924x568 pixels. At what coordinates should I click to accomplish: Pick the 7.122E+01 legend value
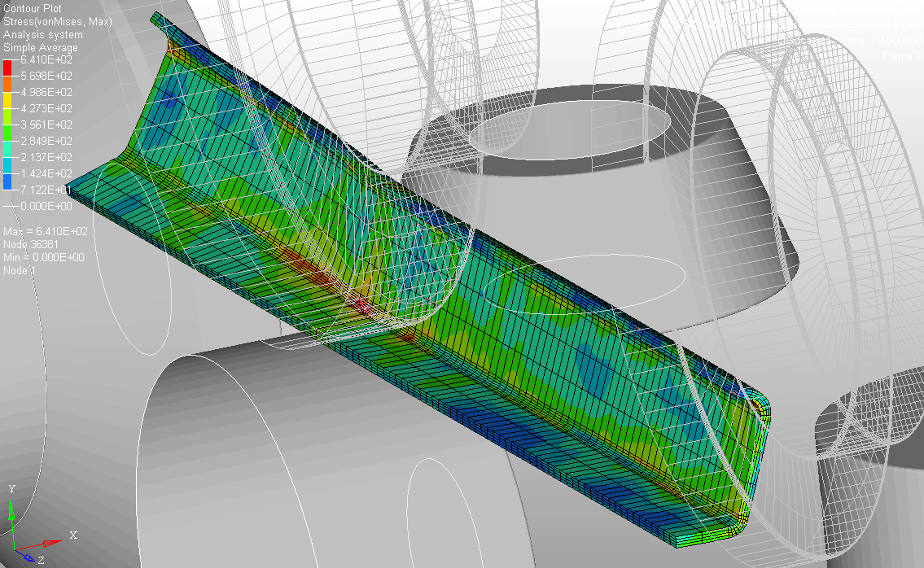click(x=46, y=190)
